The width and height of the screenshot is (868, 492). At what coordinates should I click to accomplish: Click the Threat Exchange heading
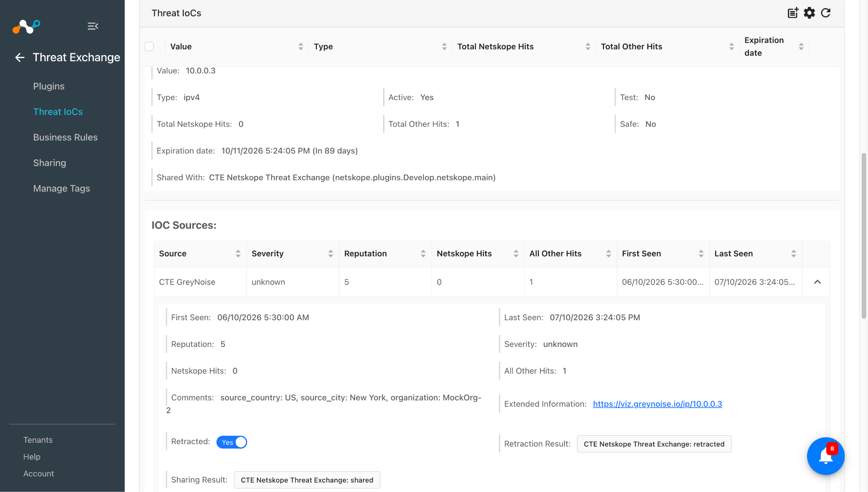pos(76,57)
